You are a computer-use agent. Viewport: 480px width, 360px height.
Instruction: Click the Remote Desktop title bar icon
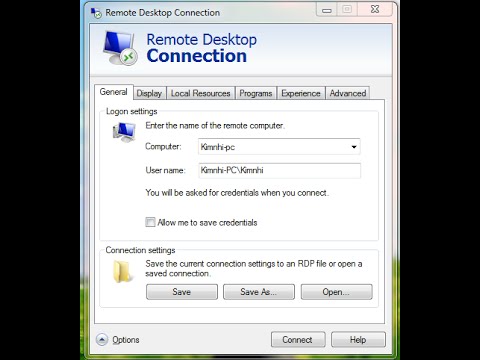96,13
